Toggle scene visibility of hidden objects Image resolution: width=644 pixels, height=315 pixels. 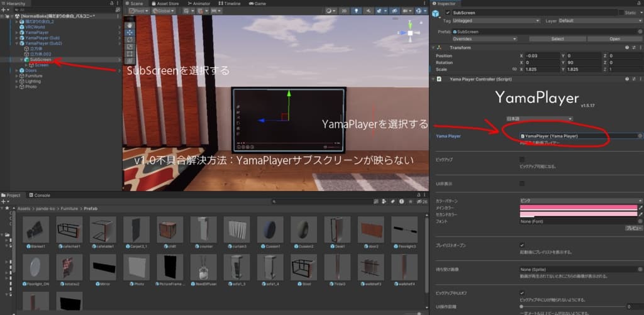pyautogui.click(x=394, y=11)
